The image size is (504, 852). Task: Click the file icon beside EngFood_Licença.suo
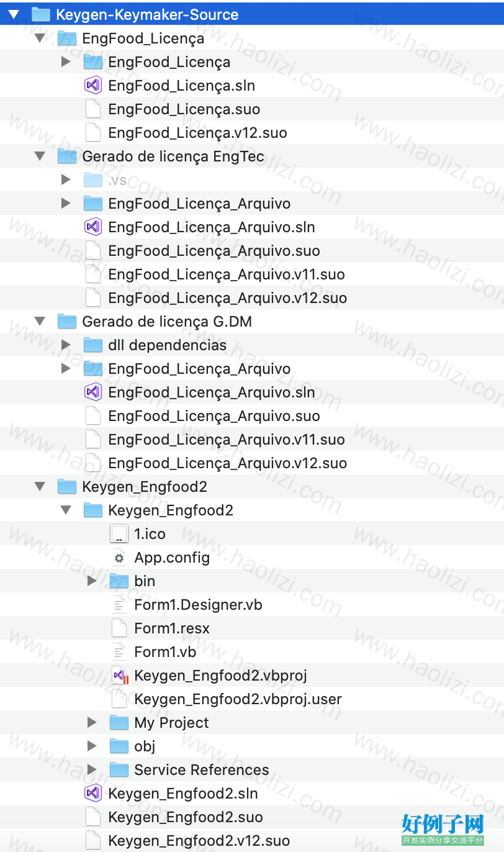pos(93,109)
